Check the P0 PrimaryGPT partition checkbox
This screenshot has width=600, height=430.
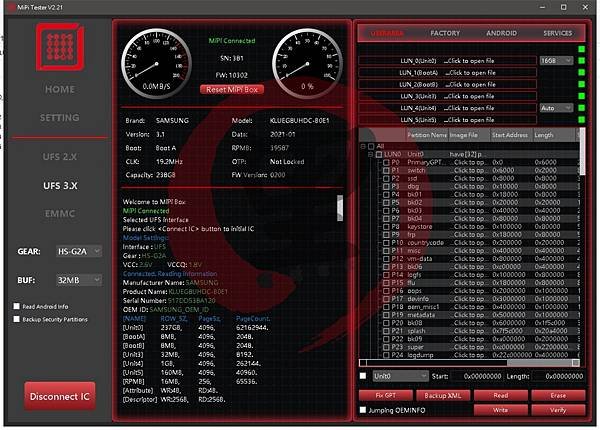tap(386, 162)
